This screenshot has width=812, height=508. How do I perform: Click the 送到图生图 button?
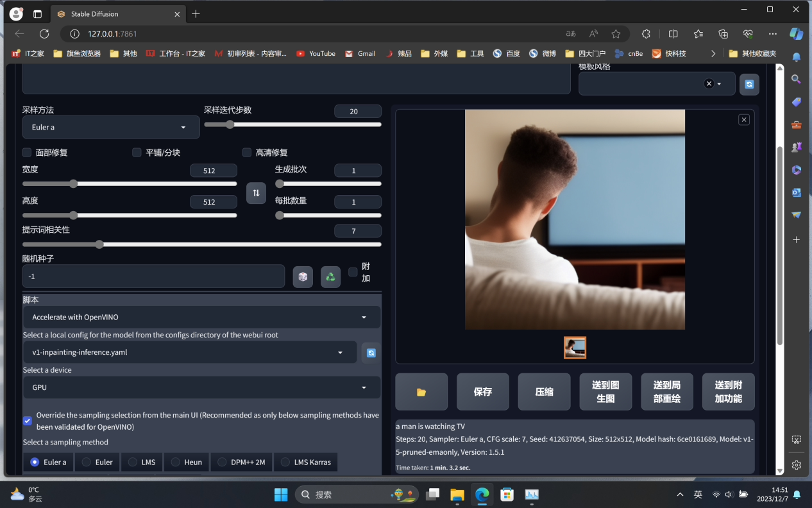click(x=605, y=392)
